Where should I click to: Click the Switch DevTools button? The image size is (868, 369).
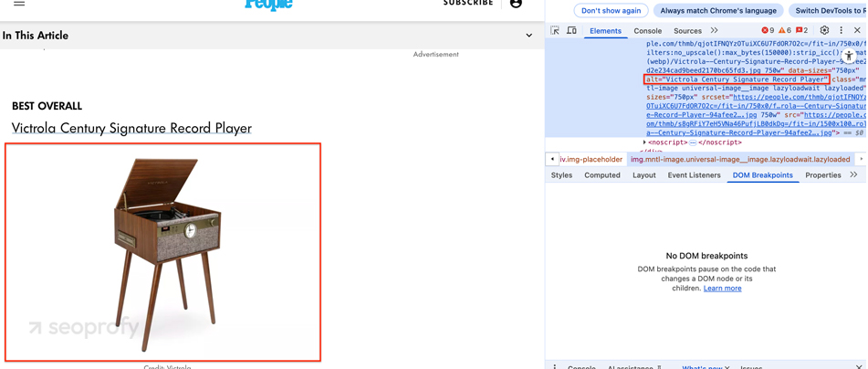tap(828, 11)
